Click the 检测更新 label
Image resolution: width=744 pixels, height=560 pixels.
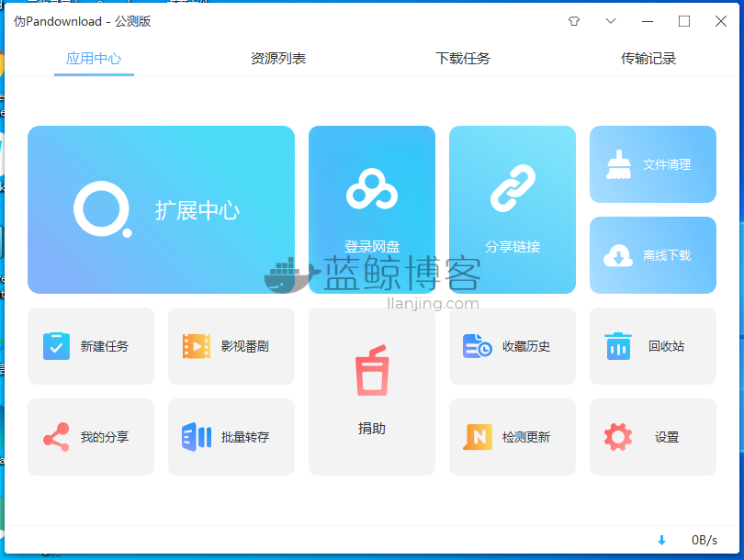click(x=526, y=437)
